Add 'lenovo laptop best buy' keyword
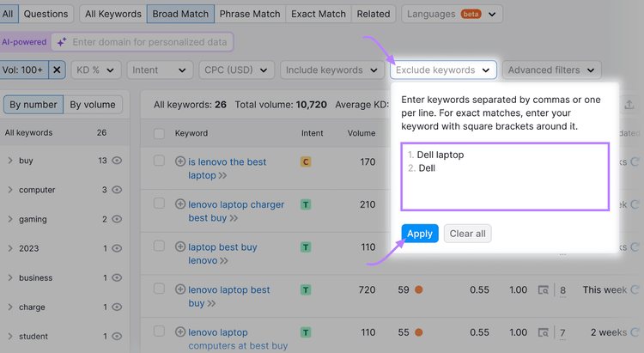The image size is (644, 353). [x=180, y=289]
